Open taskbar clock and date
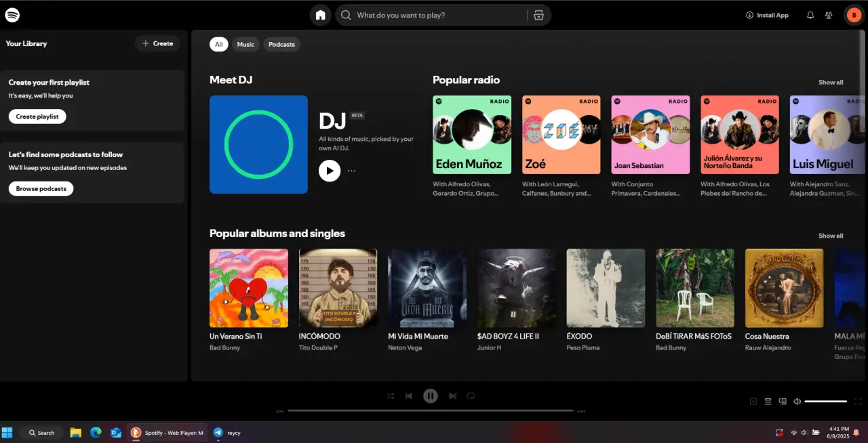Screen dimensions: 868x443 coord(839,432)
